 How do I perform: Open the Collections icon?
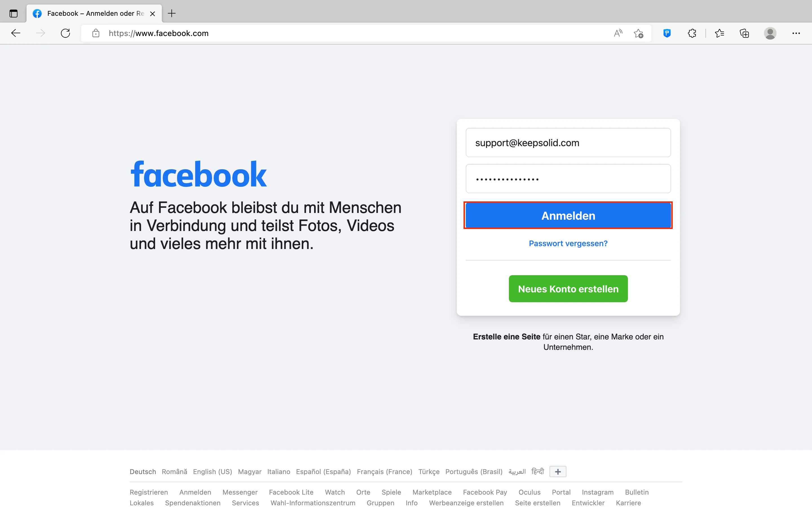744,33
